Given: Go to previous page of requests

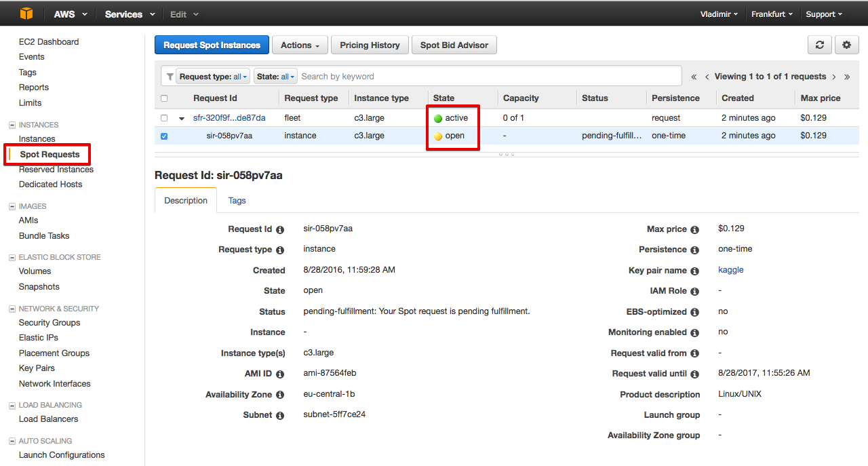Looking at the screenshot, I should click(x=707, y=77).
